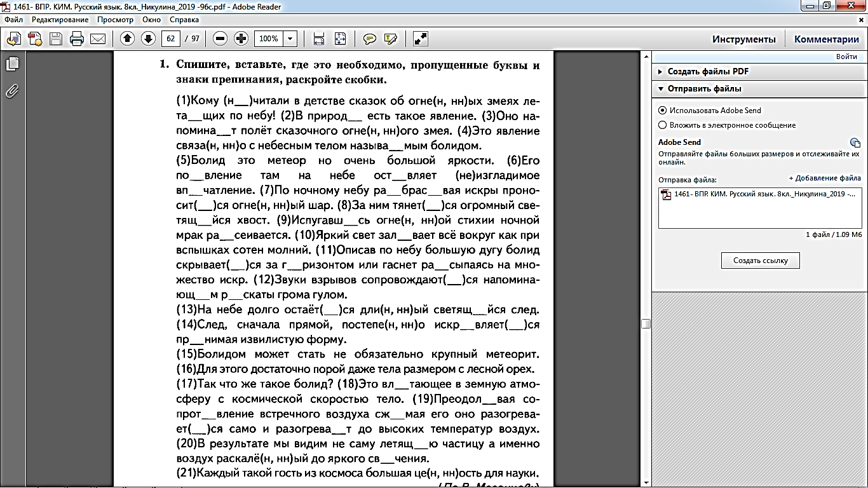Click the document vertical scrollbar thumb
This screenshot has height=488, width=868.
tap(646, 323)
